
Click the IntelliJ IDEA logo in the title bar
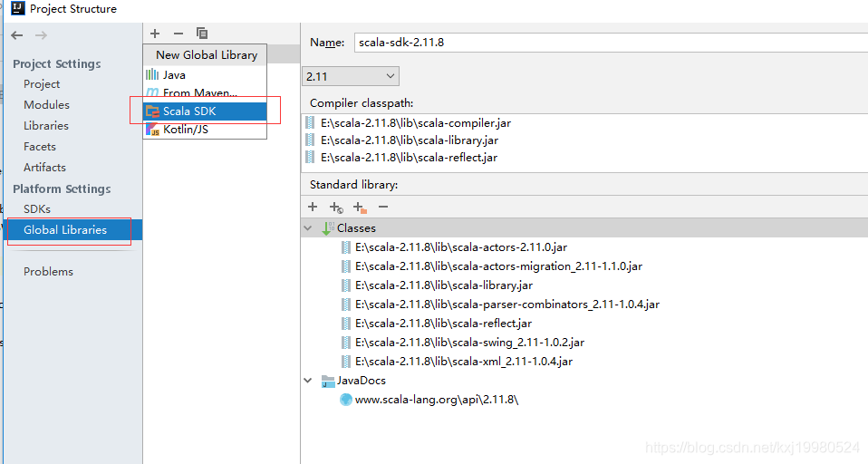point(18,8)
